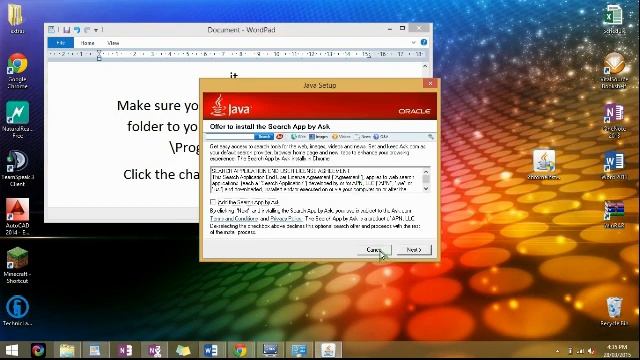Open the green NaturalReader Free desktop icon
Screen dimensions: 640x360
coord(18,119)
